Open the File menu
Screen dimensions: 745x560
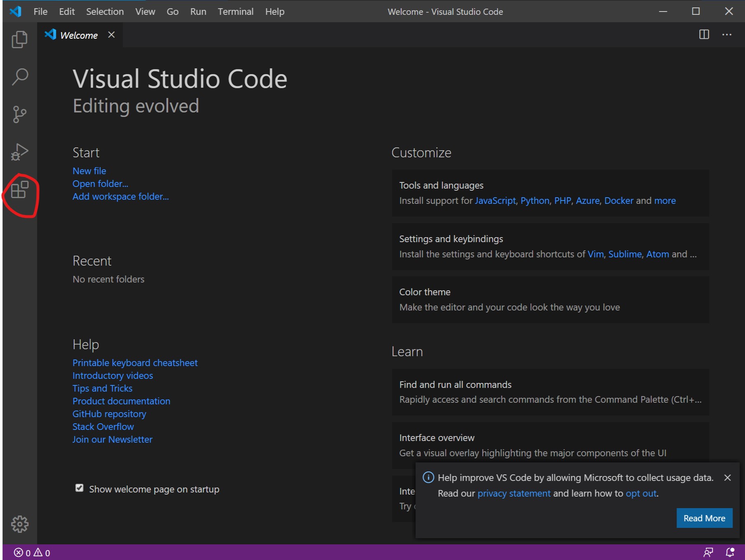pos(40,12)
